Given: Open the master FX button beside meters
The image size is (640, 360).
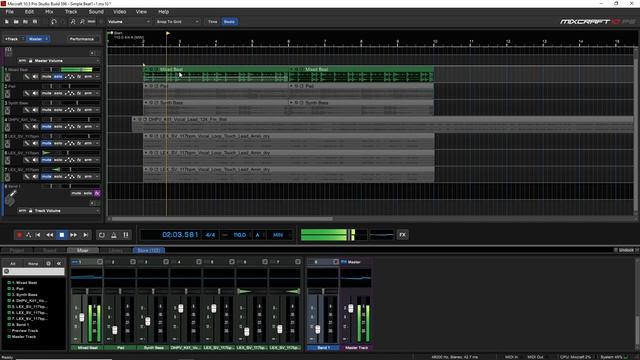Looking at the screenshot, I should [x=402, y=235].
